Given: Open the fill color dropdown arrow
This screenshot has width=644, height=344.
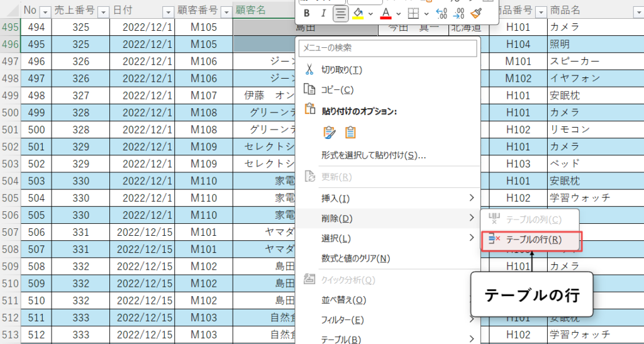Looking at the screenshot, I should pyautogui.click(x=370, y=13).
